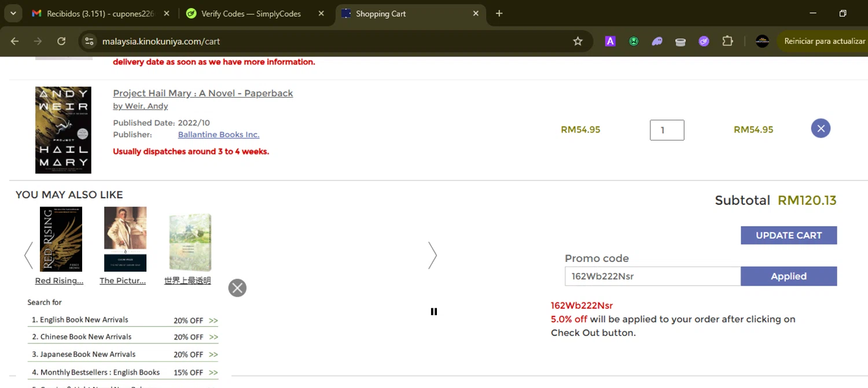Open Monthly Bestsellers English Books 15% OFF
This screenshot has height=388, width=868.
coord(123,372)
